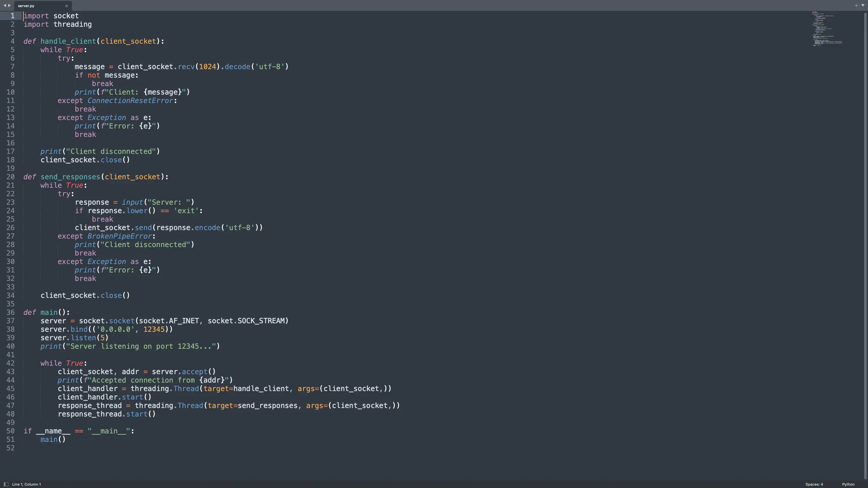Click the '0.0.0.0' address string

click(115, 329)
